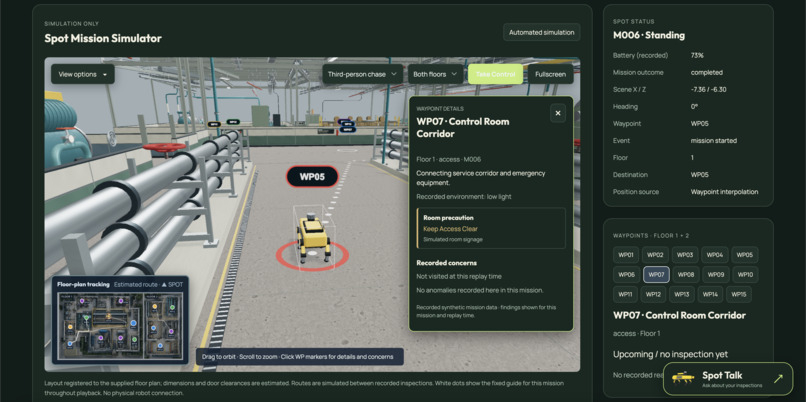The width and height of the screenshot is (806, 402).
Task: Close the Waypoint Details panel
Action: pyautogui.click(x=558, y=113)
